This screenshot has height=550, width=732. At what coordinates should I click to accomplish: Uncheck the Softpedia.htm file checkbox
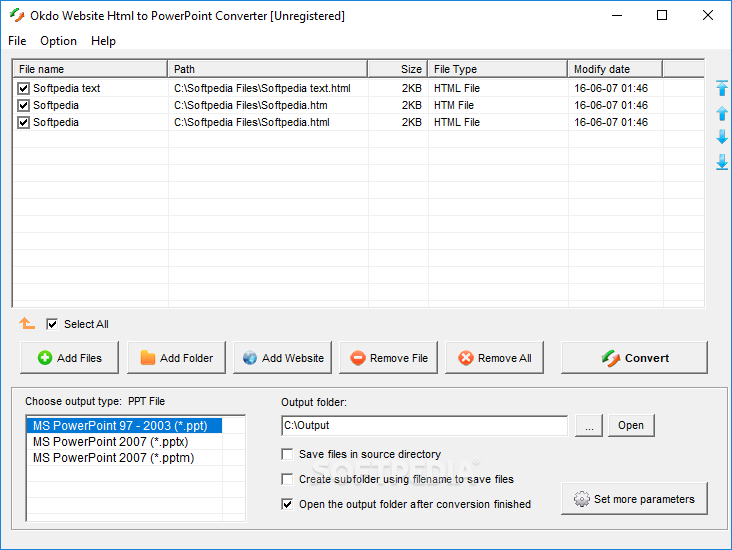pos(23,106)
